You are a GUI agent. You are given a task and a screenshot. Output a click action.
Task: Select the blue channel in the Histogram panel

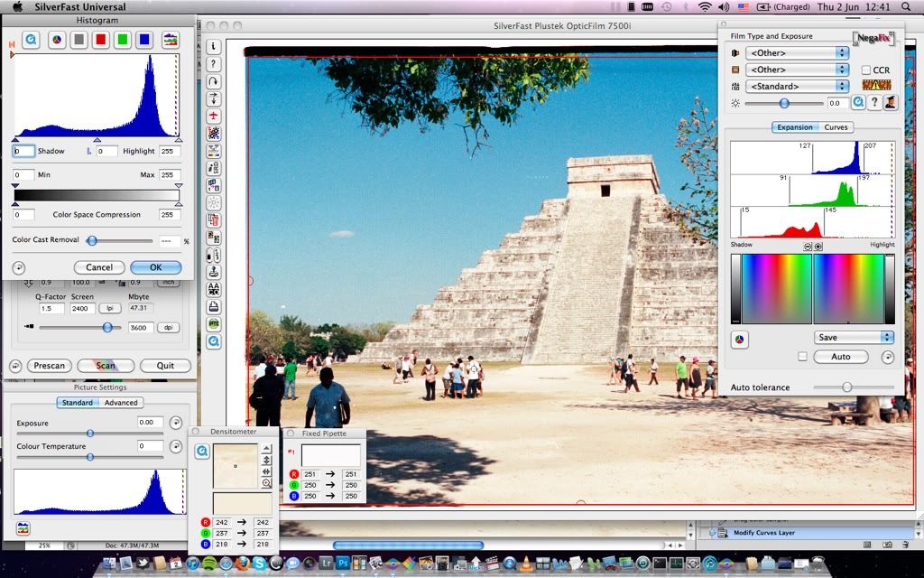tap(144, 40)
